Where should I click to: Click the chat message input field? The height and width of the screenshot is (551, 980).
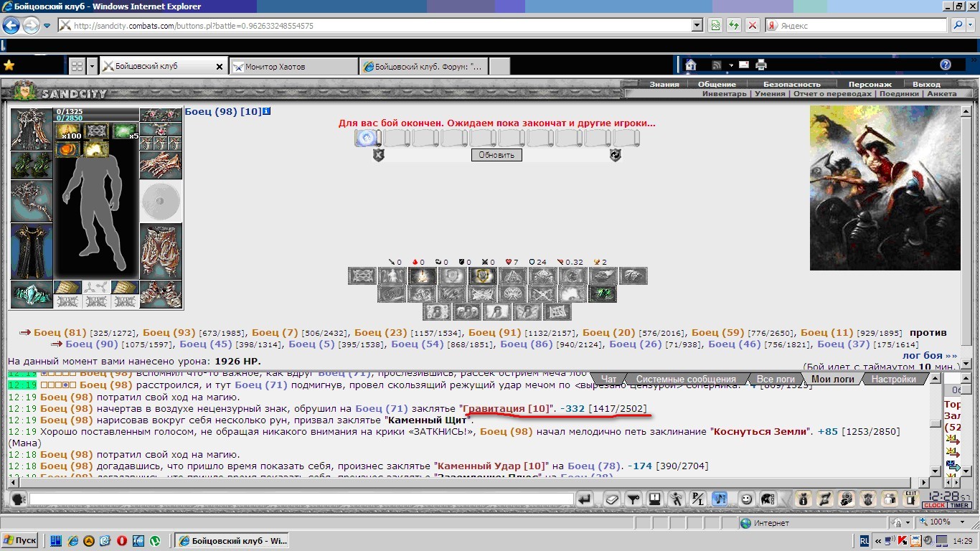pos(301,499)
